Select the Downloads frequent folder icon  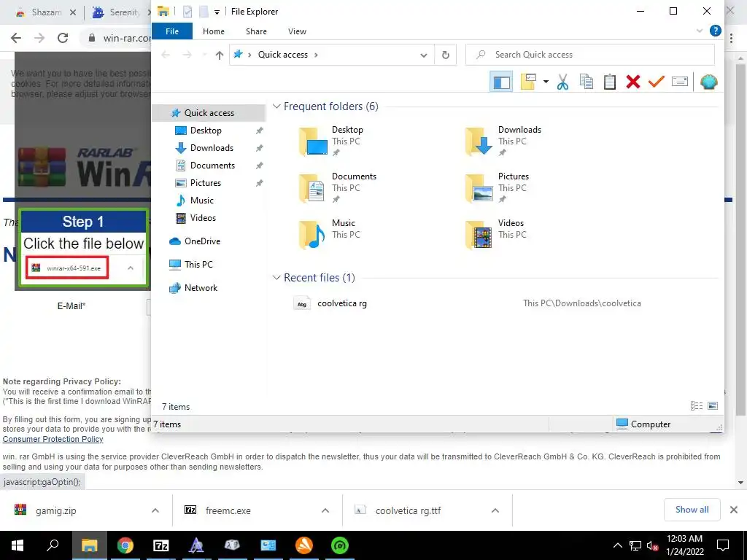[479, 141]
